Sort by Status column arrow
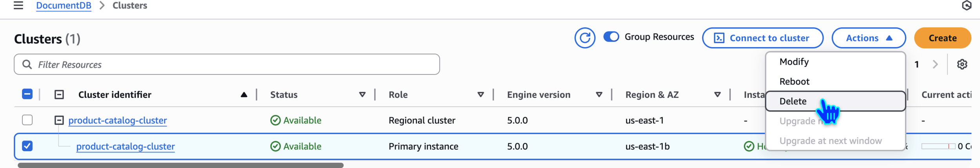The width and height of the screenshot is (980, 168). (362, 95)
